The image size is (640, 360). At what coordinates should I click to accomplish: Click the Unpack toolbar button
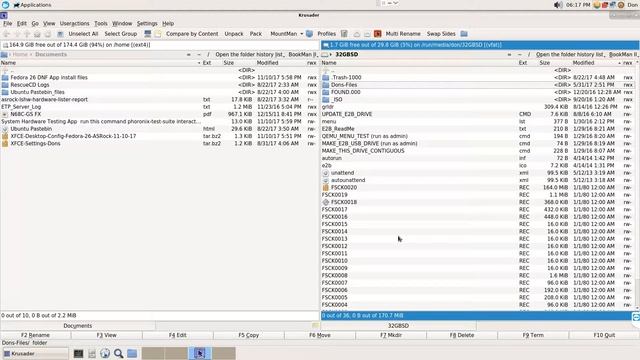coord(234,34)
